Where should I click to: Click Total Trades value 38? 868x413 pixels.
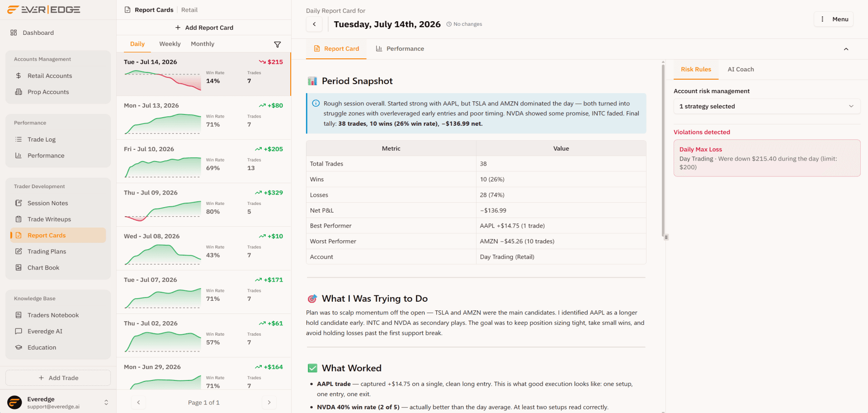point(483,164)
